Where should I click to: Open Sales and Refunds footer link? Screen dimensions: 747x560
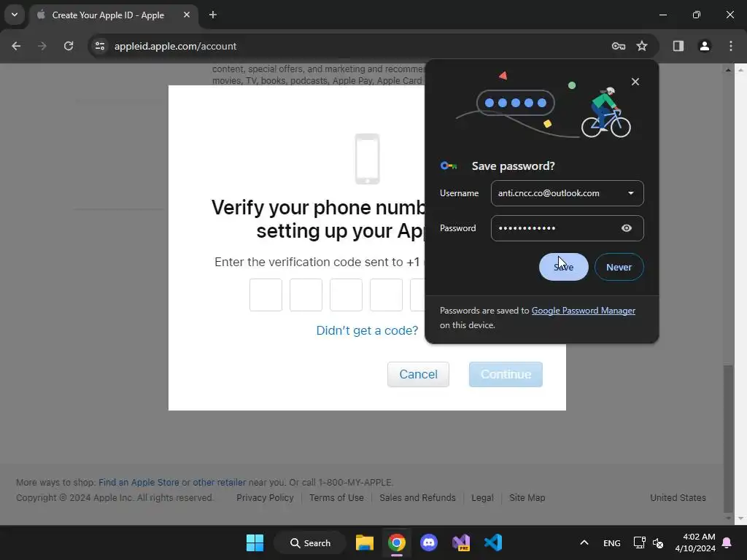point(417,497)
